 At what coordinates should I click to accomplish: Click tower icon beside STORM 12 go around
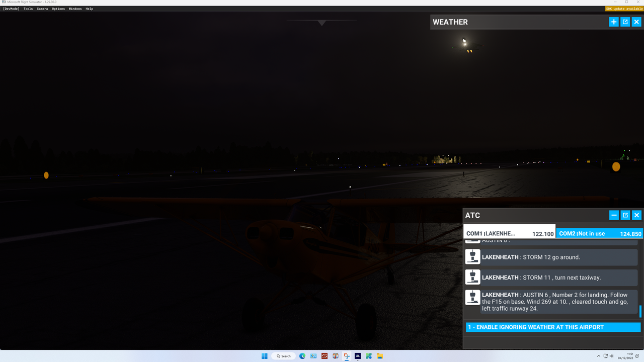[472, 257]
